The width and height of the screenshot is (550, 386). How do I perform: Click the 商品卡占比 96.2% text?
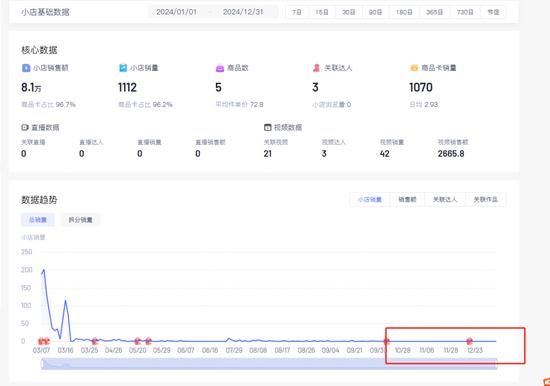[x=145, y=105]
